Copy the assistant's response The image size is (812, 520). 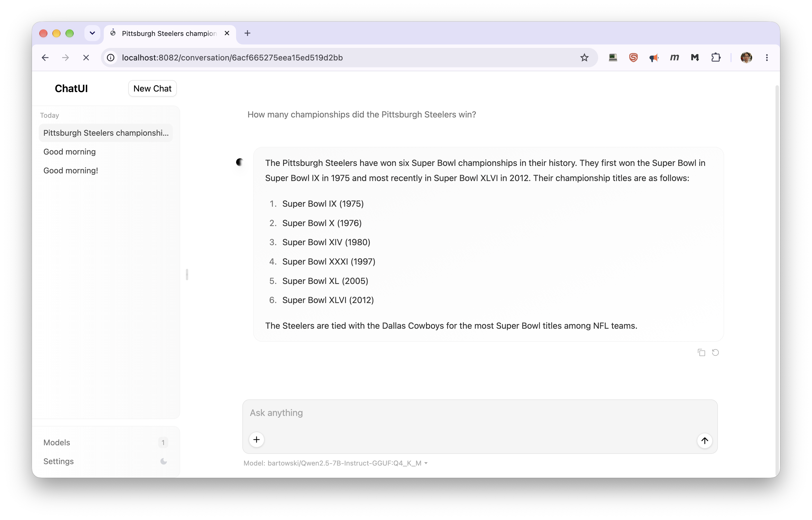point(701,353)
